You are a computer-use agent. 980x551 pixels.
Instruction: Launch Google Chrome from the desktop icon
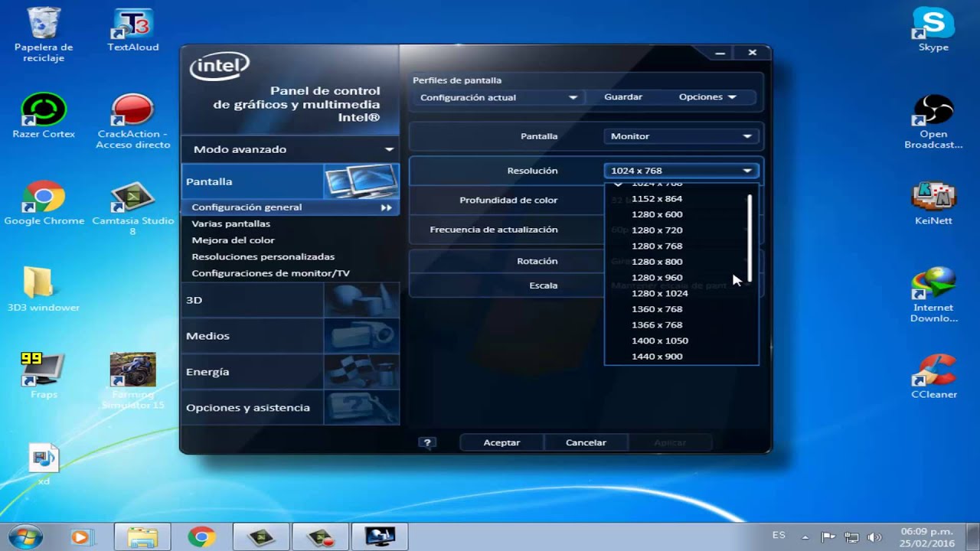(44, 203)
